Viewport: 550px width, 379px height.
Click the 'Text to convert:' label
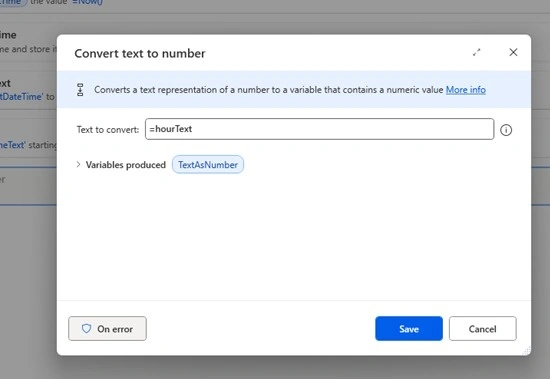(108, 129)
